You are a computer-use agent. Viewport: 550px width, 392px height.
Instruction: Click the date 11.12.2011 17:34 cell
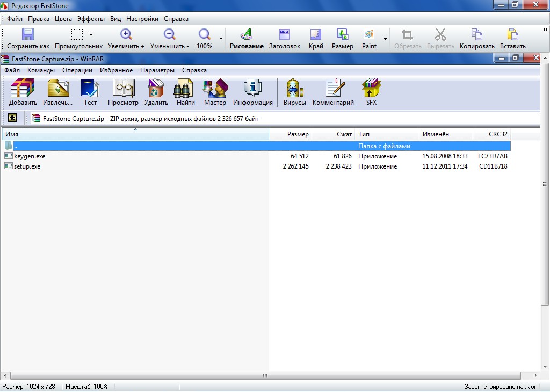click(445, 166)
